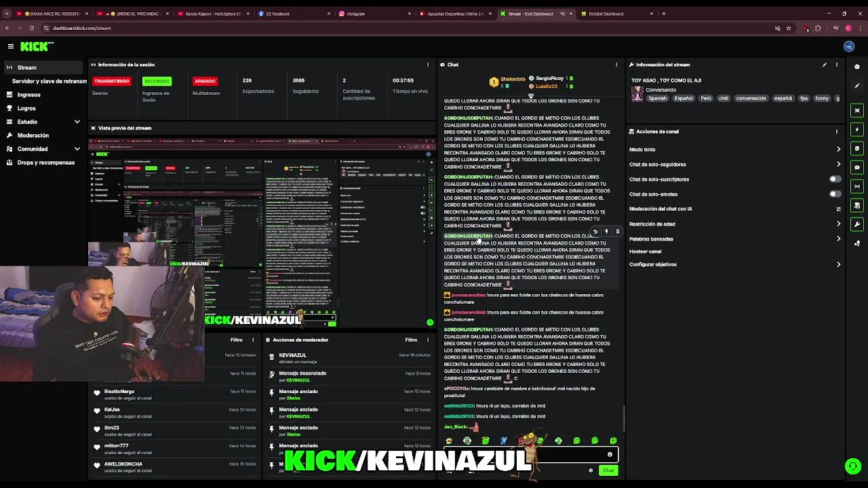The image size is (868, 488).
Task: Open chat settings gear icon
Action: pos(591,470)
